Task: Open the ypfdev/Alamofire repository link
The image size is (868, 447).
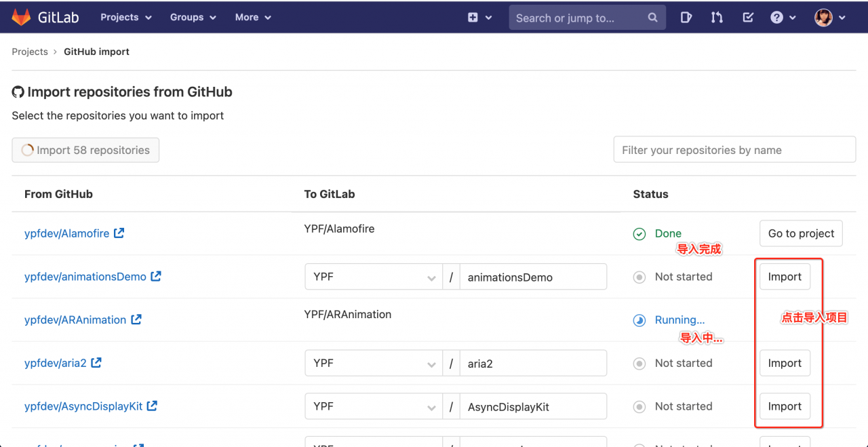Action: coord(67,233)
